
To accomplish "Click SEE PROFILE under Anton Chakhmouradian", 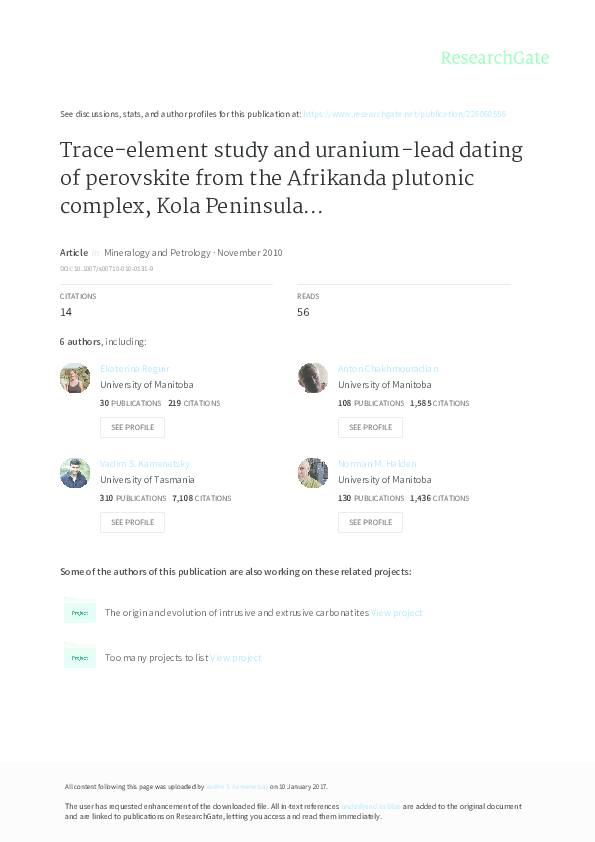I will coord(371,427).
